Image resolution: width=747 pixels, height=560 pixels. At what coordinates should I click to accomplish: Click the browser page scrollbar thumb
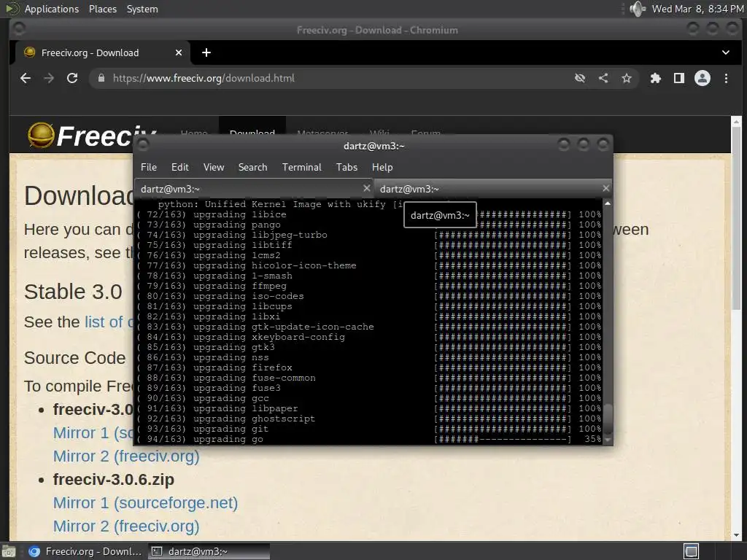coord(736,217)
